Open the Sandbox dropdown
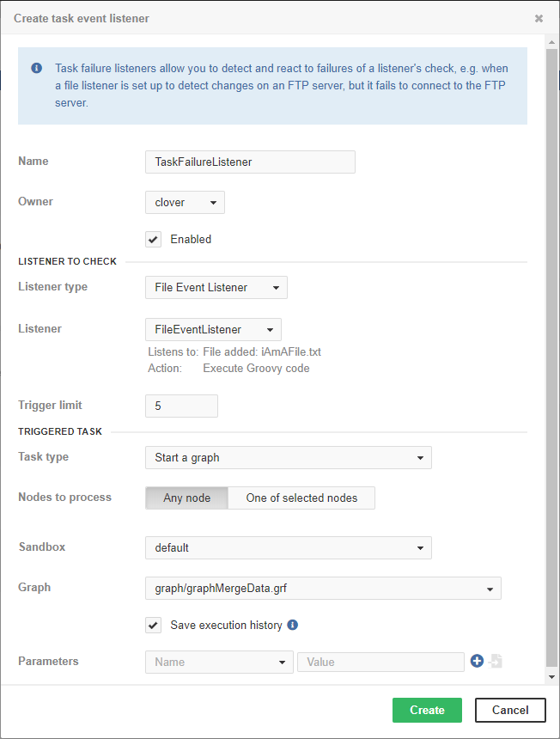560x739 pixels. tap(288, 547)
